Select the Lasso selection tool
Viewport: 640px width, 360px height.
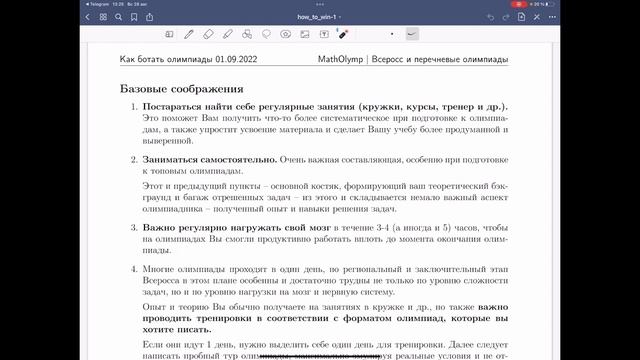[266, 34]
